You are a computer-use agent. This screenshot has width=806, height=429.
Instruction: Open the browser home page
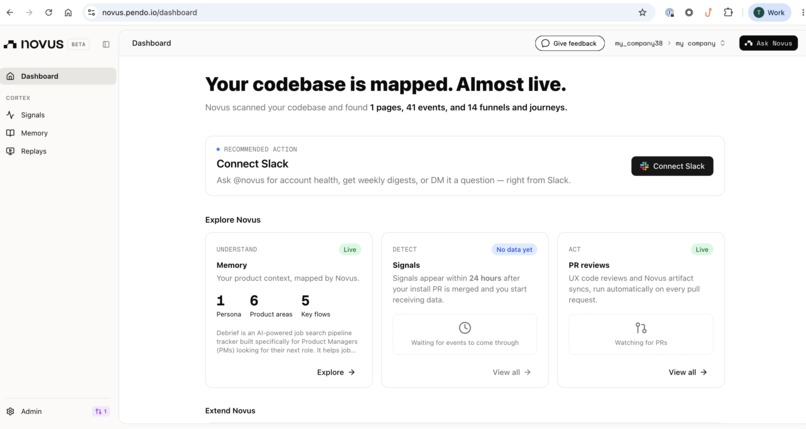coord(68,12)
